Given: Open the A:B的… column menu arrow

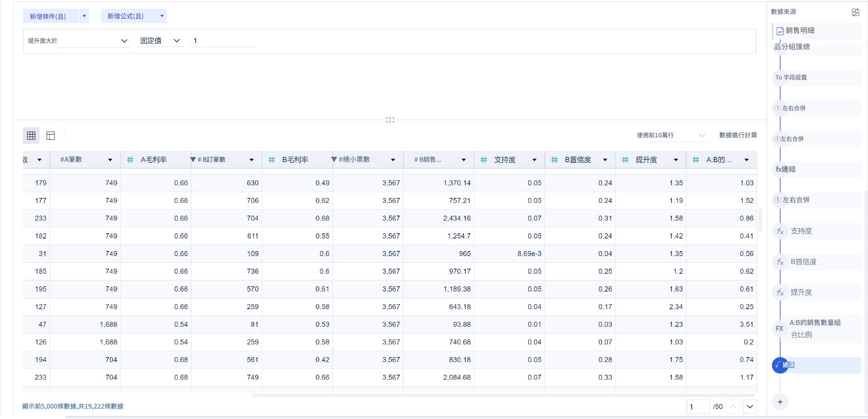Looking at the screenshot, I should point(746,160).
